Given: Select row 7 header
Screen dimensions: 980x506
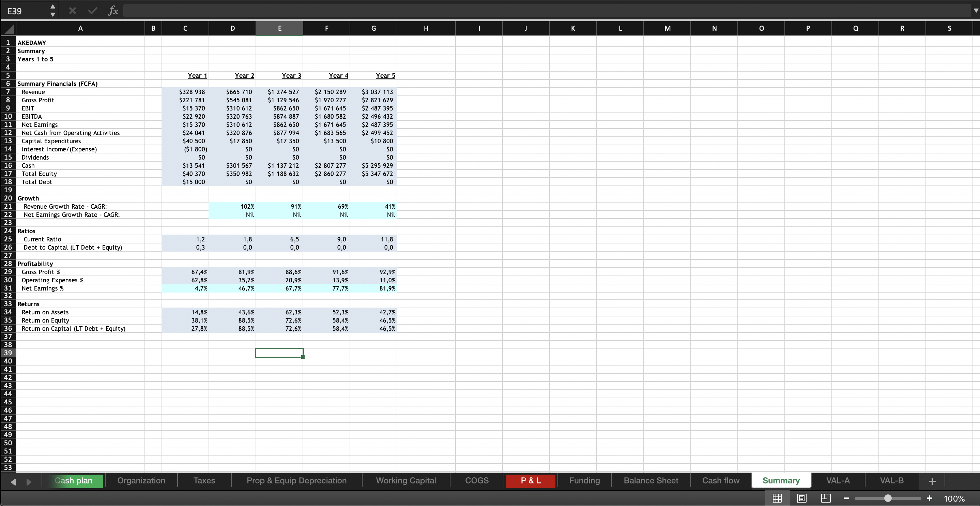Looking at the screenshot, I should [8, 92].
